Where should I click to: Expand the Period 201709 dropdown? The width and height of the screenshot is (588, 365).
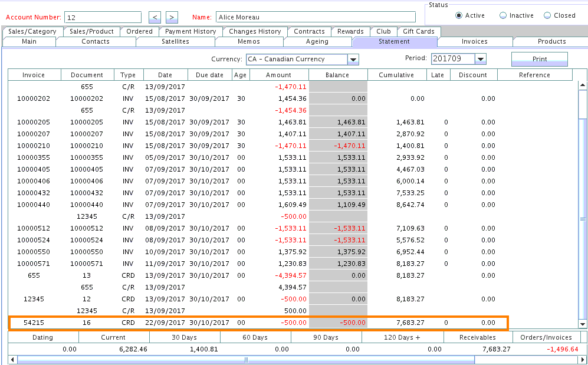(480, 59)
